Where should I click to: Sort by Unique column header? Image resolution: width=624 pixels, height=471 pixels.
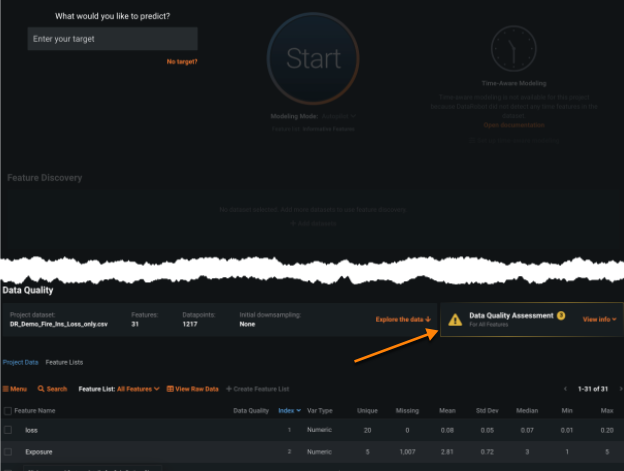pos(367,411)
